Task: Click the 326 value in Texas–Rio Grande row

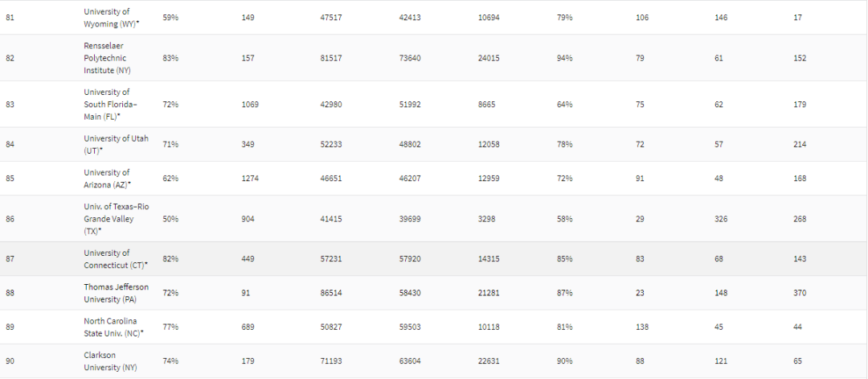Action: [721, 219]
